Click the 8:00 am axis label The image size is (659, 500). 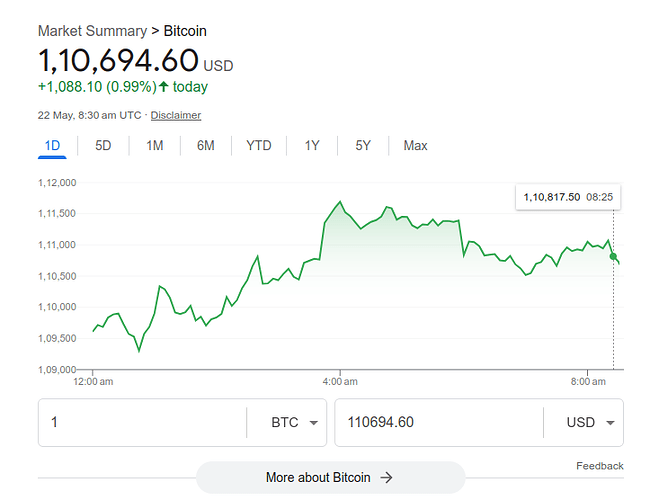pos(588,382)
